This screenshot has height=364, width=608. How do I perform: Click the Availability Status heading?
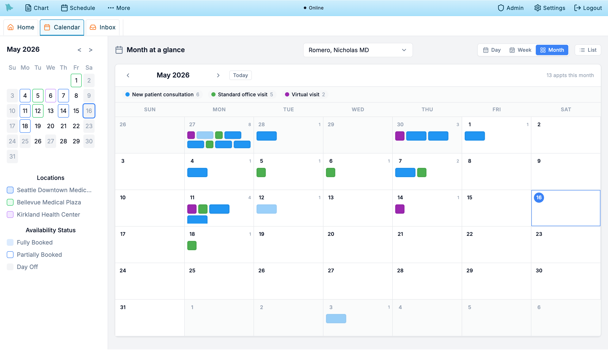click(50, 230)
